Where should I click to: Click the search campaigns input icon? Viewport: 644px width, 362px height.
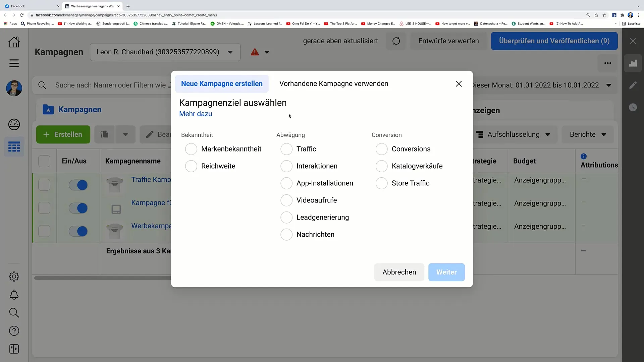point(43,85)
